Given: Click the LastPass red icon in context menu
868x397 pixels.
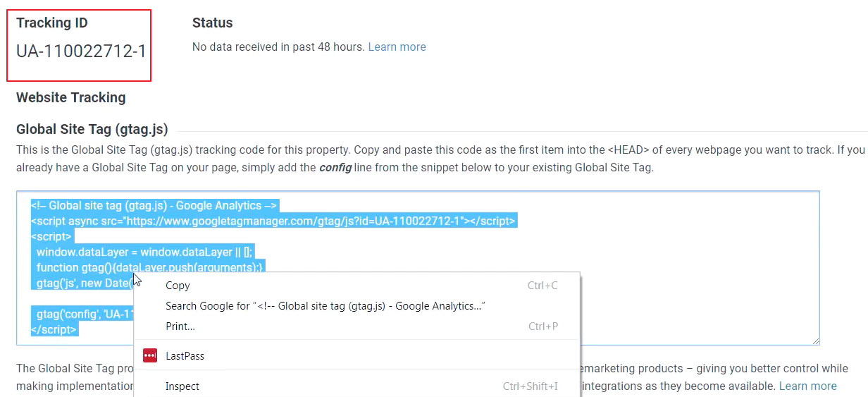Looking at the screenshot, I should [x=149, y=356].
